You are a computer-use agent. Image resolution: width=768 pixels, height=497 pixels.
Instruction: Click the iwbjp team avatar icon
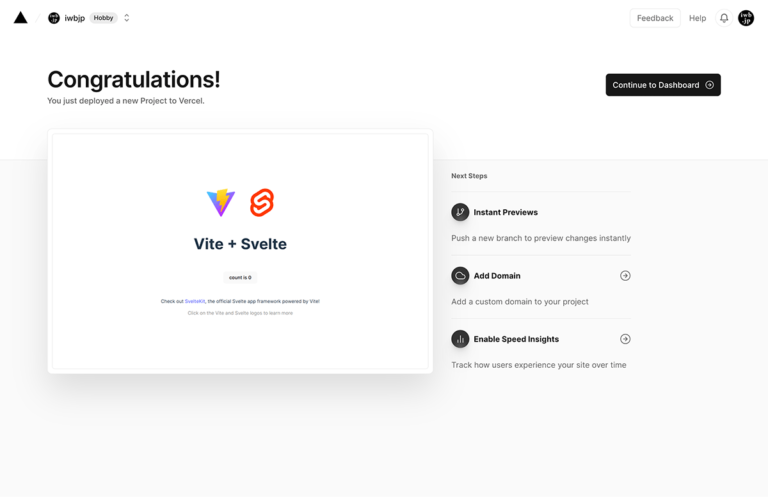pyautogui.click(x=54, y=18)
